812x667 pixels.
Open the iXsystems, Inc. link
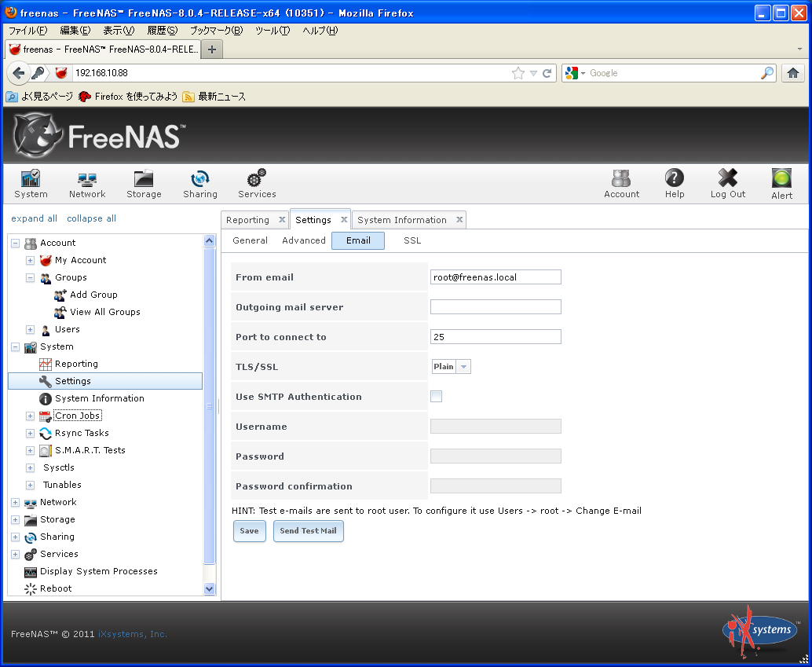coord(133,634)
